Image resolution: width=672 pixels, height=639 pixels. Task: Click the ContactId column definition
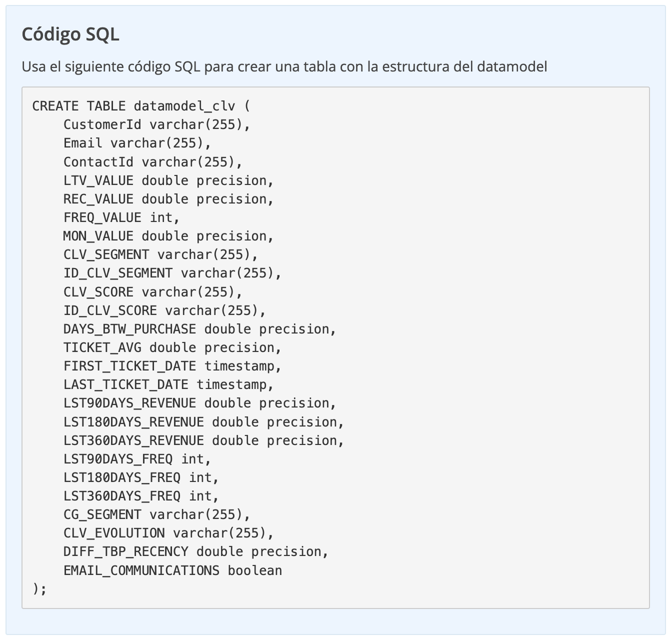pyautogui.click(x=152, y=162)
